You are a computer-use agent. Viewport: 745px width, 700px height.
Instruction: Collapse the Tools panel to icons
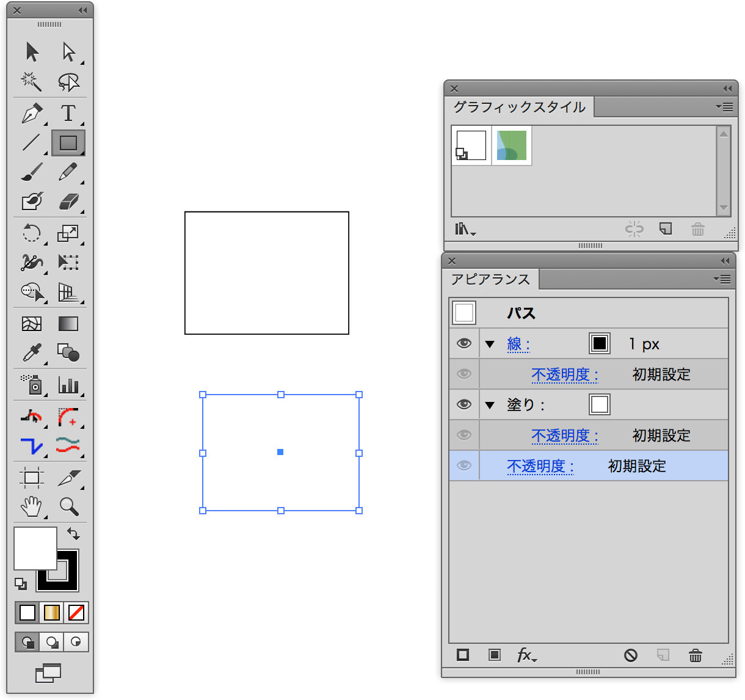point(82,10)
